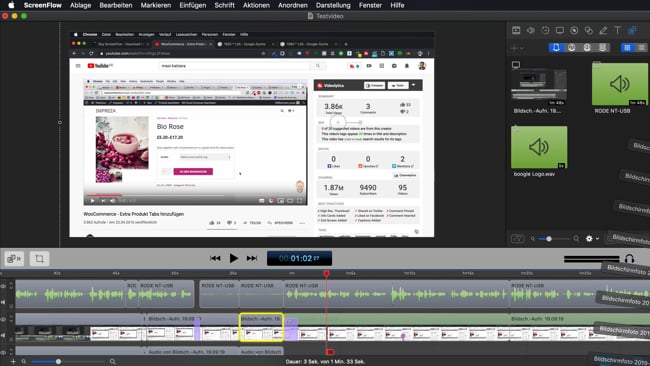The image size is (650, 366).
Task: Open the ScreenFlow application menu
Action: click(x=42, y=5)
